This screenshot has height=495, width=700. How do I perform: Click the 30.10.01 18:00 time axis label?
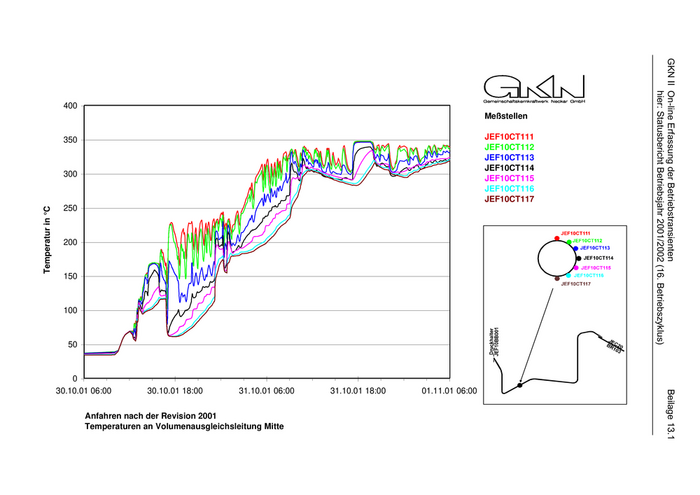coord(178,391)
